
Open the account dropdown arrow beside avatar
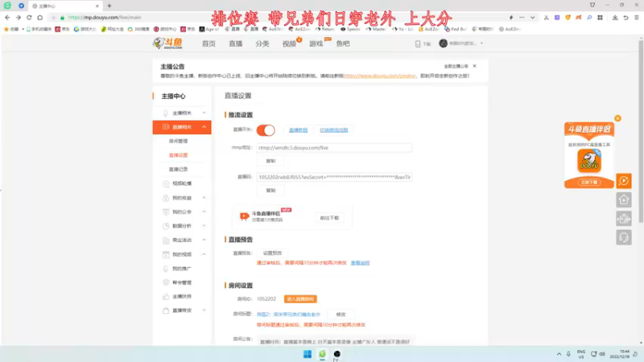tap(481, 43)
